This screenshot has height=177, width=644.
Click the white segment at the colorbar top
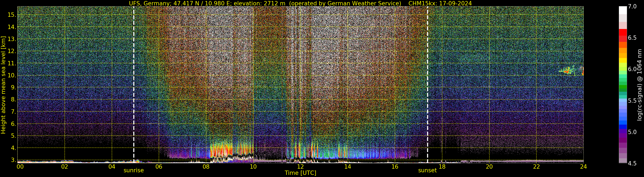(623, 10)
